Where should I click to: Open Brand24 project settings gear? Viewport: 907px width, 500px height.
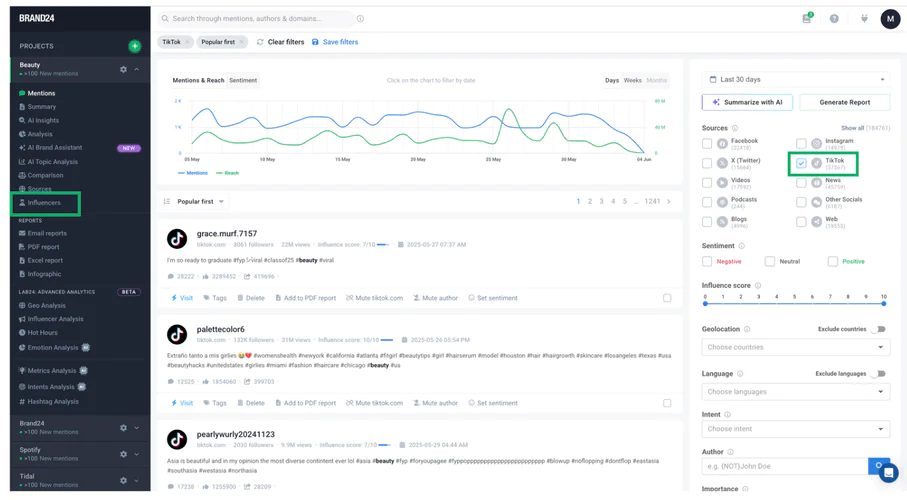point(123,428)
